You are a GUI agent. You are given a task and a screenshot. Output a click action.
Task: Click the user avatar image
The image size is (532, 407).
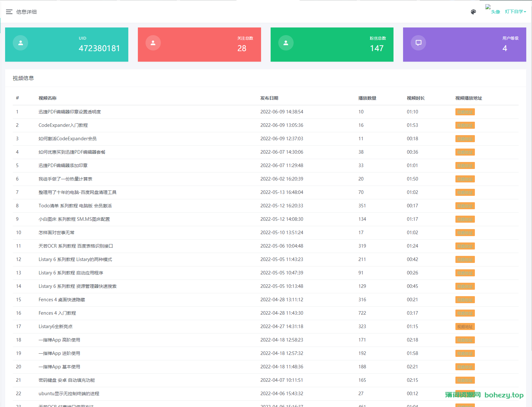click(493, 10)
